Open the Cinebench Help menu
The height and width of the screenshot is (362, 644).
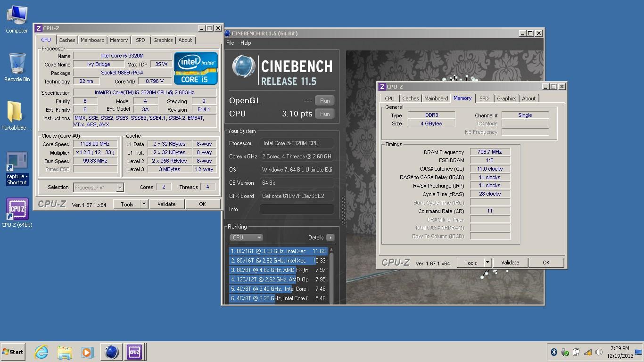point(246,43)
